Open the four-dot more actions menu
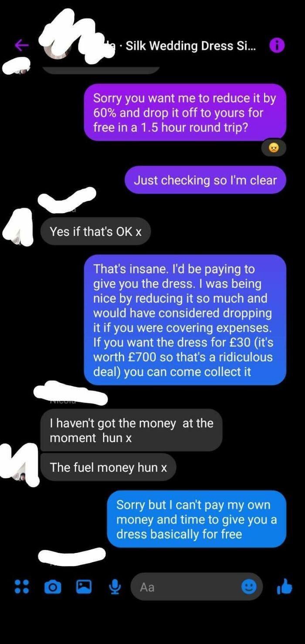Image resolution: width=305 pixels, height=644 pixels. point(22,586)
